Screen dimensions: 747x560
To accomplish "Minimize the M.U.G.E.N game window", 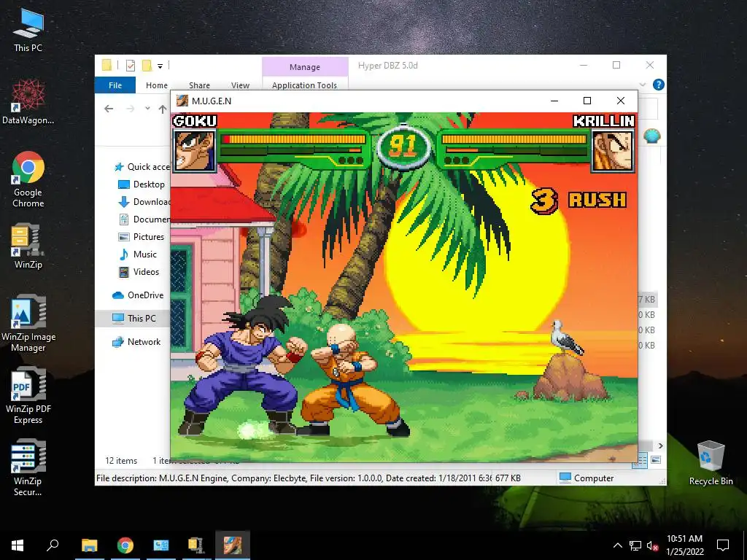I will pos(554,101).
